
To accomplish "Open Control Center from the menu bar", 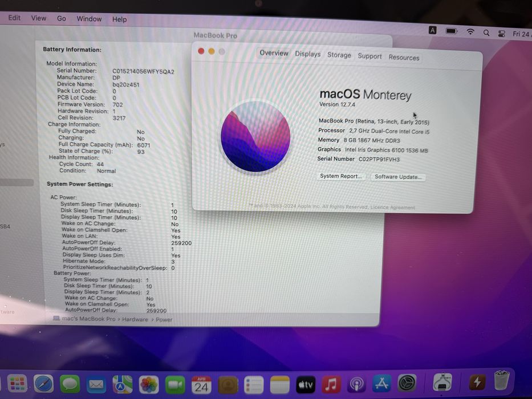I will (501, 34).
